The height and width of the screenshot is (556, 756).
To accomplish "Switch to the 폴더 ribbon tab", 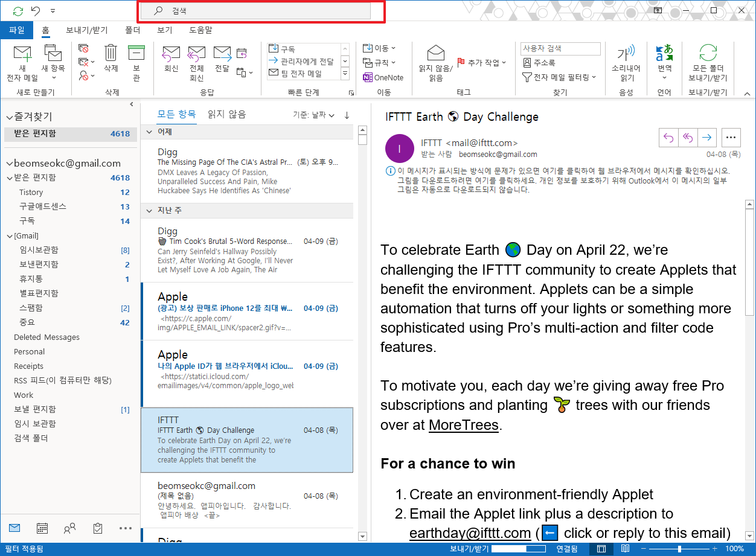I will coord(133,30).
